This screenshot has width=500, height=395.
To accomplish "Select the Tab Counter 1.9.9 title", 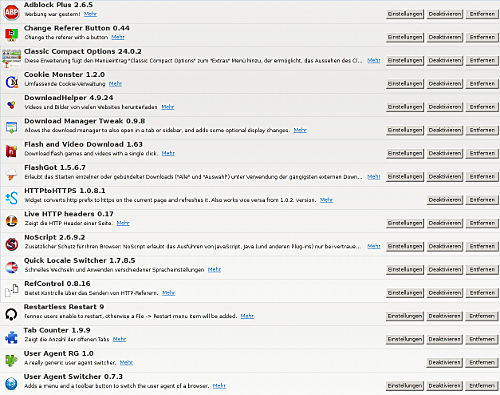I will tap(57, 330).
